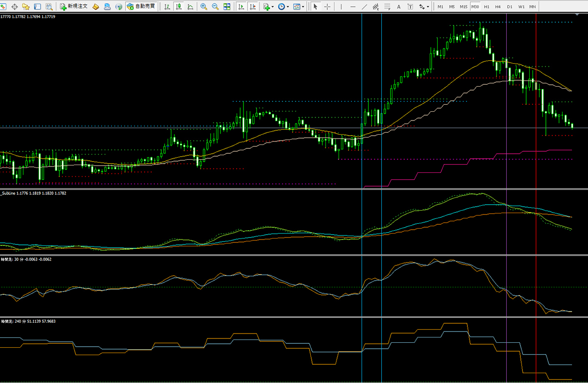588x383 pixels.
Task: Switch the chart to M15 timeframe
Action: pos(464,7)
